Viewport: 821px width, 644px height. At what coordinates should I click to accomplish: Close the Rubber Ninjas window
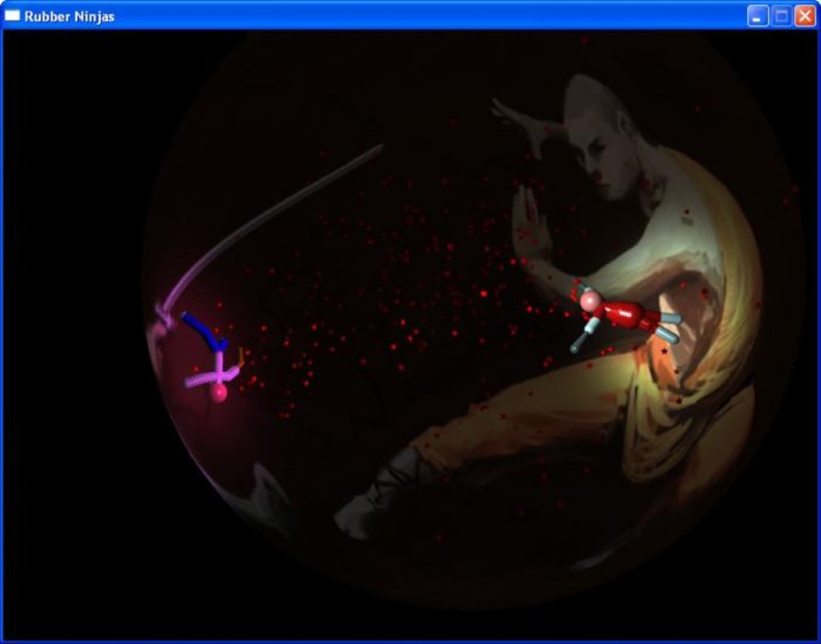pyautogui.click(x=805, y=16)
